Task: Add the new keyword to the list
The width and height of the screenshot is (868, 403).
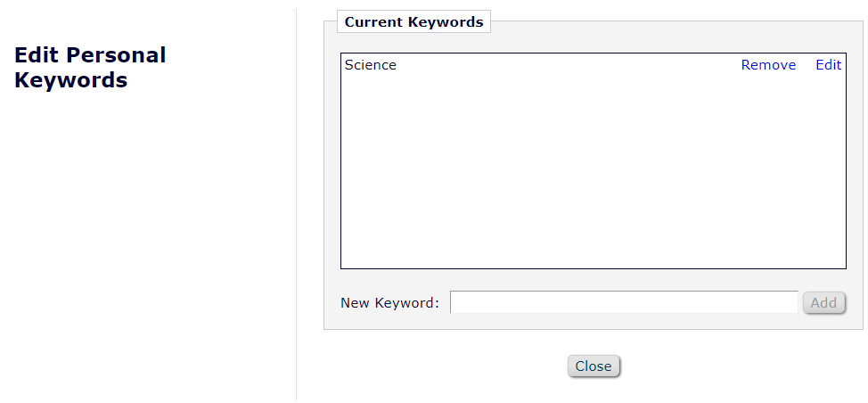Action: click(x=823, y=303)
